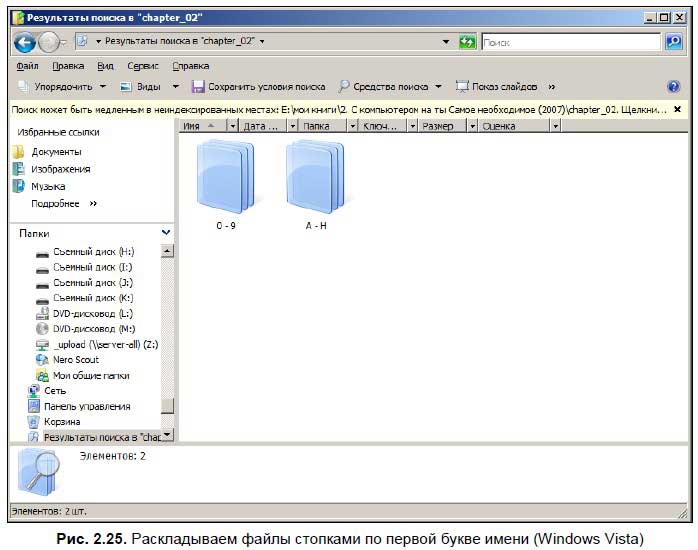The height and width of the screenshot is (550, 698).
Task: Open the Файл menu
Action: 27,66
